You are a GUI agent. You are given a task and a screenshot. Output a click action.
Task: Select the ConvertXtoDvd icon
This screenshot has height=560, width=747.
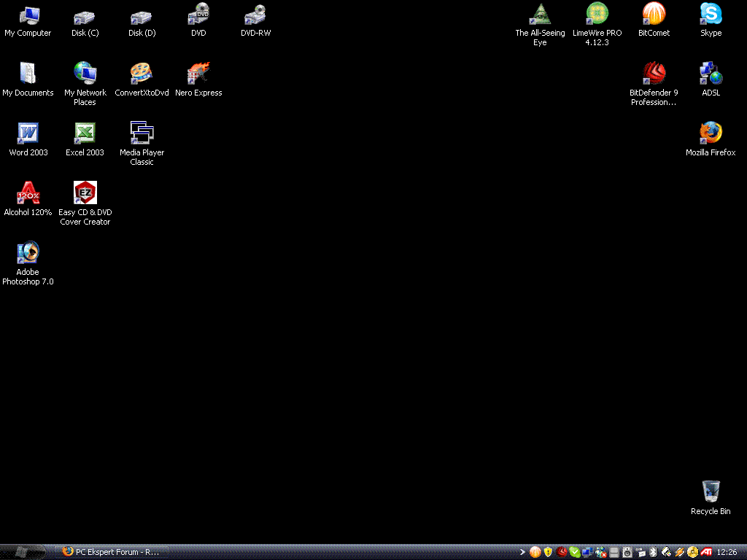tap(142, 74)
